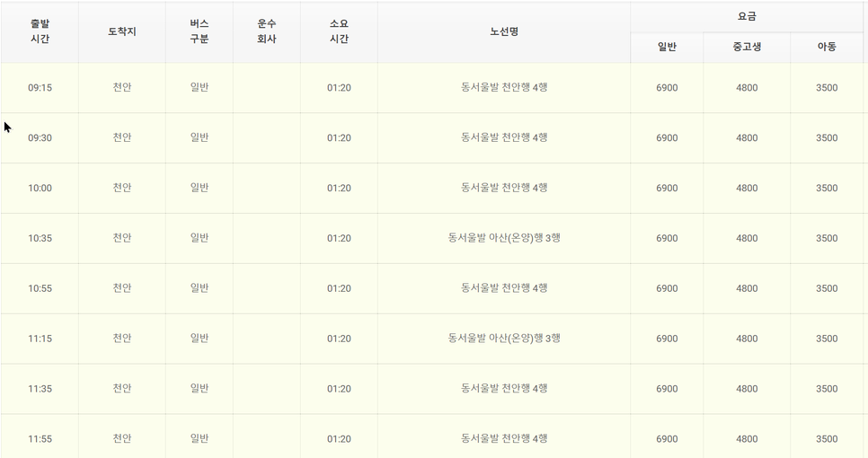The height and width of the screenshot is (458, 868).
Task: Click 동서울발 천안행 4행 in 09:15 row
Action: (x=504, y=87)
